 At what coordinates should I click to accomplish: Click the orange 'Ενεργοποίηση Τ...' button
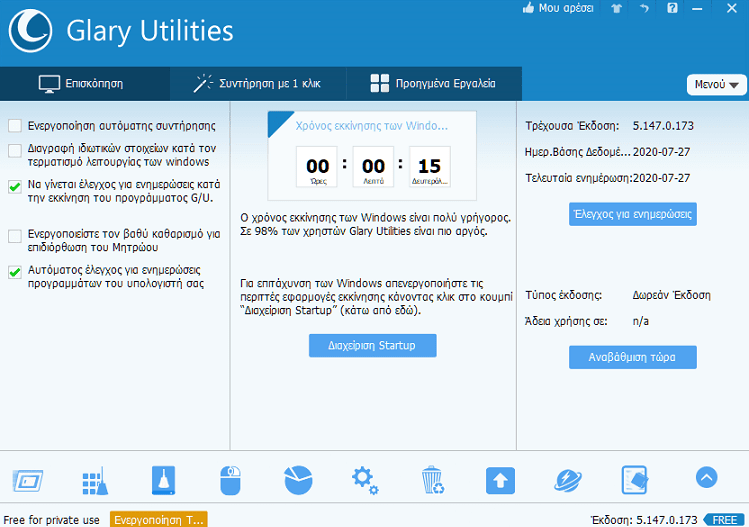pyautogui.click(x=159, y=520)
